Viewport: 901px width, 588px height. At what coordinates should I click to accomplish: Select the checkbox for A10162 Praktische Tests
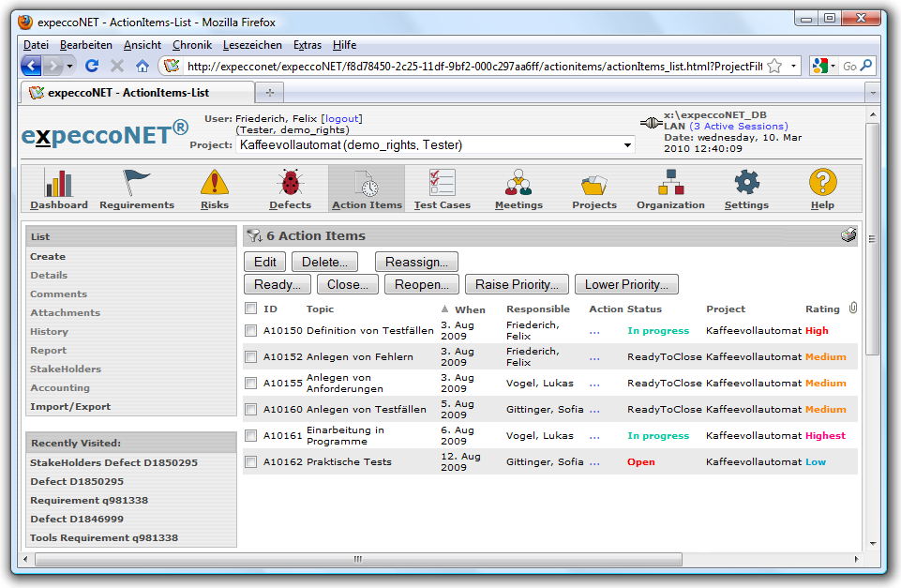coord(250,462)
